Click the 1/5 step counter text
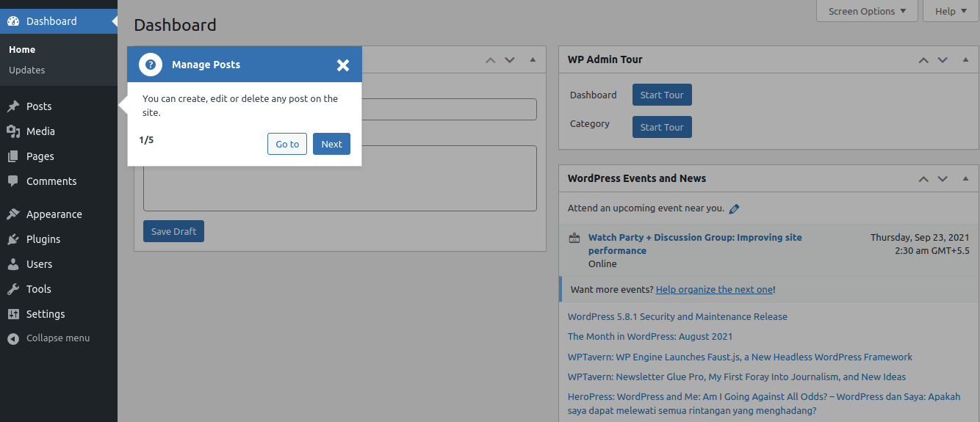Viewport: 980px width, 422px height. 146,139
